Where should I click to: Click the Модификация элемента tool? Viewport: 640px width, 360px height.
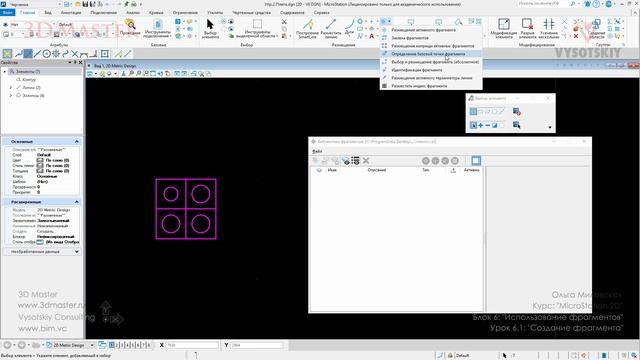[504, 29]
